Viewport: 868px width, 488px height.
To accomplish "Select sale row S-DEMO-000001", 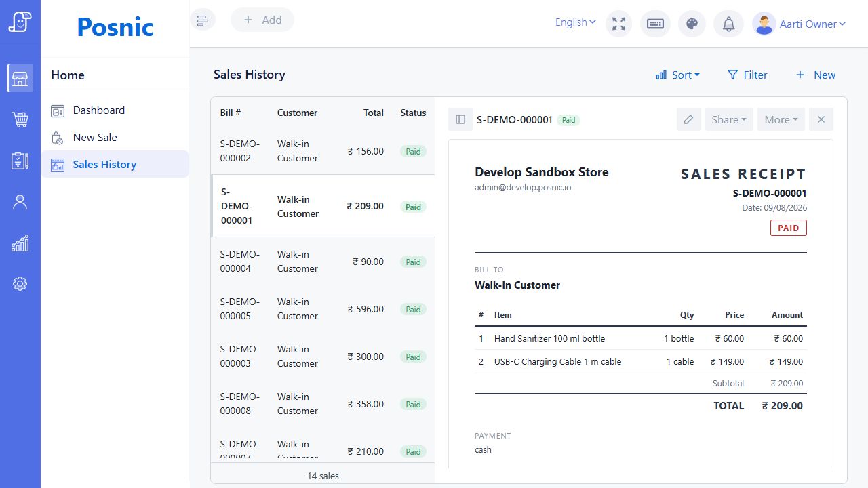I will point(323,206).
